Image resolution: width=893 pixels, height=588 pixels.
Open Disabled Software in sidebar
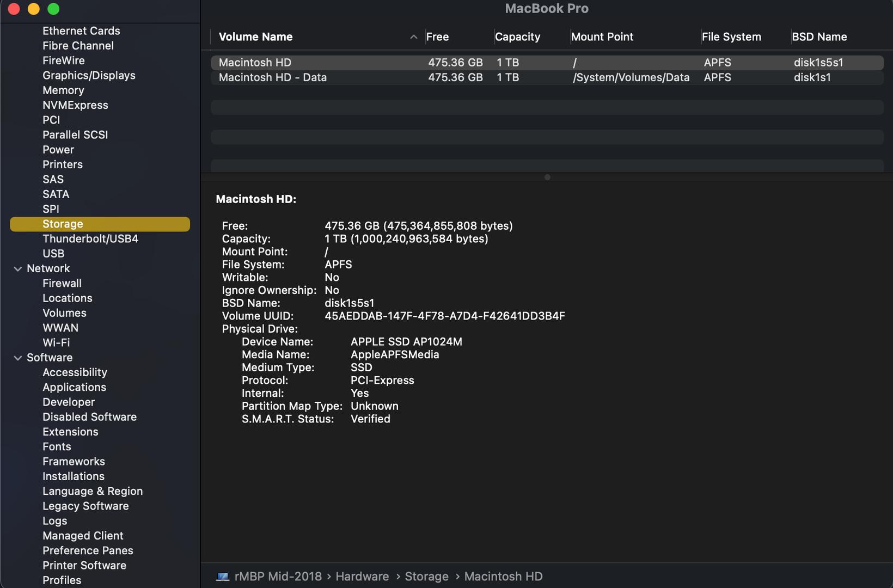point(89,417)
